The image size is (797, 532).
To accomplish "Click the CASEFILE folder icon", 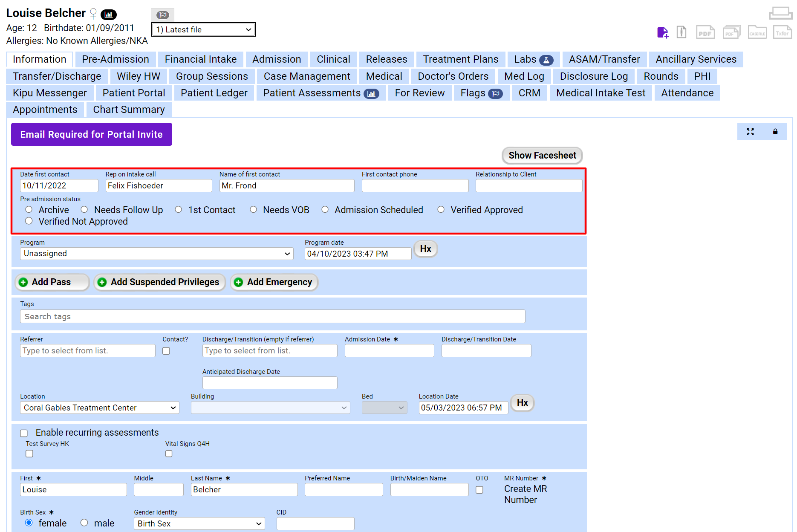I will (x=757, y=33).
